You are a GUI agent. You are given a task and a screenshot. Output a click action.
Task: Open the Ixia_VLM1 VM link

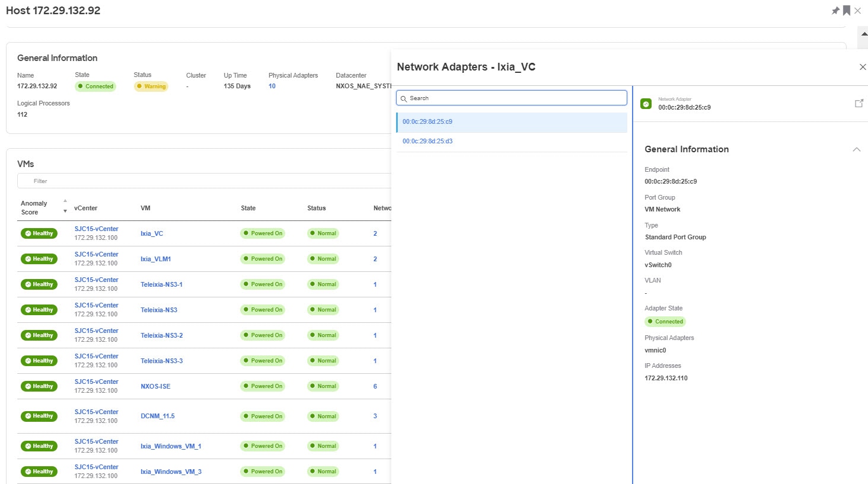point(156,259)
